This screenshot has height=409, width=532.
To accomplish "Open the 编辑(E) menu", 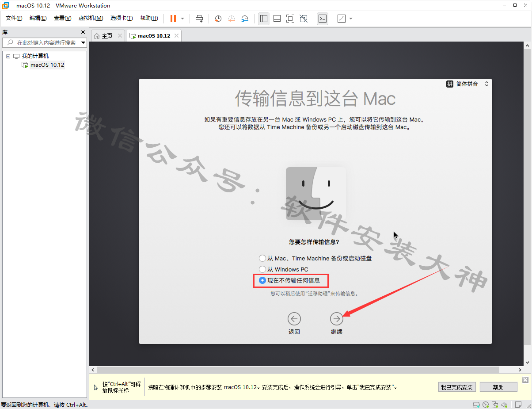I will click(x=38, y=18).
